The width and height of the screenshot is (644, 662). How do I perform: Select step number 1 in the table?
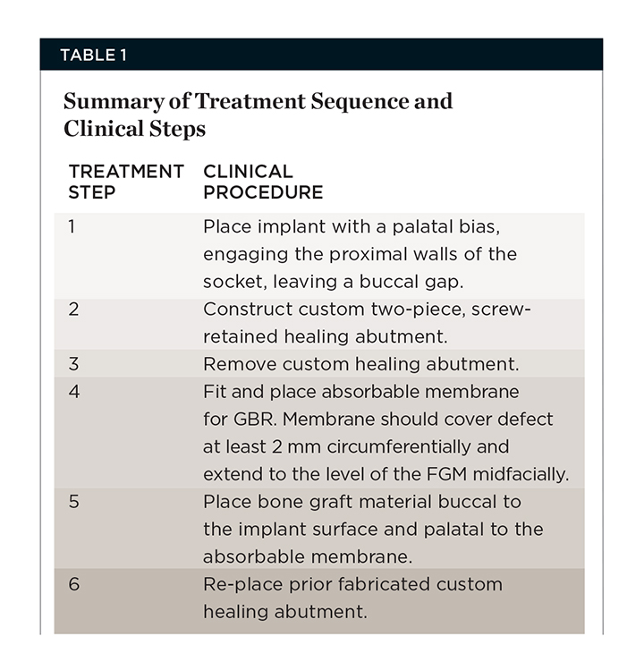[72, 227]
